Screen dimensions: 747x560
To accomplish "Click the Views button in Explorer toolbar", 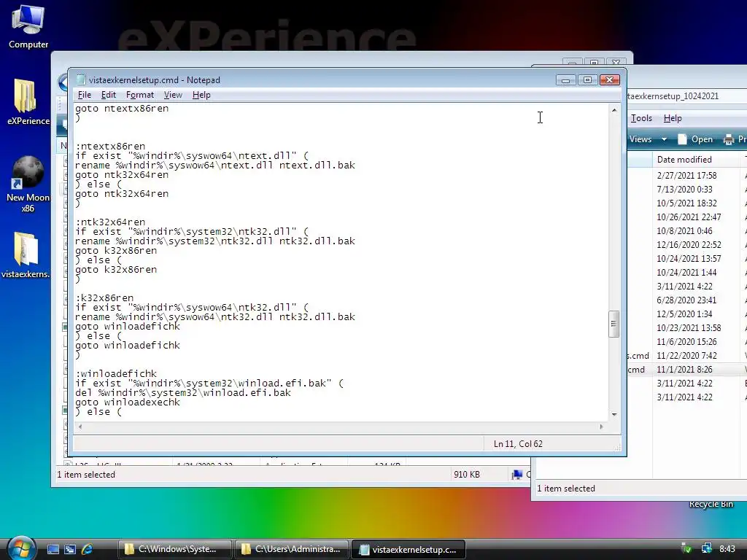I will 640,139.
